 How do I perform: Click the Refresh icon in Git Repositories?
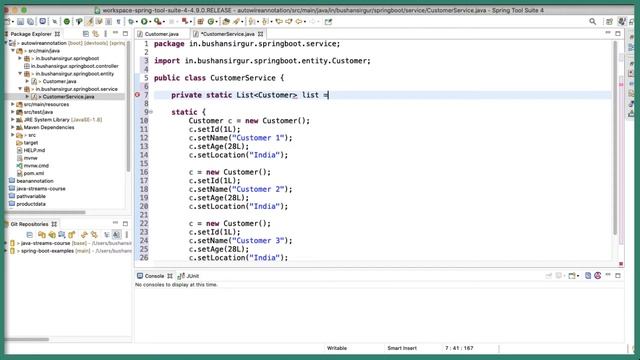pyautogui.click(x=84, y=235)
